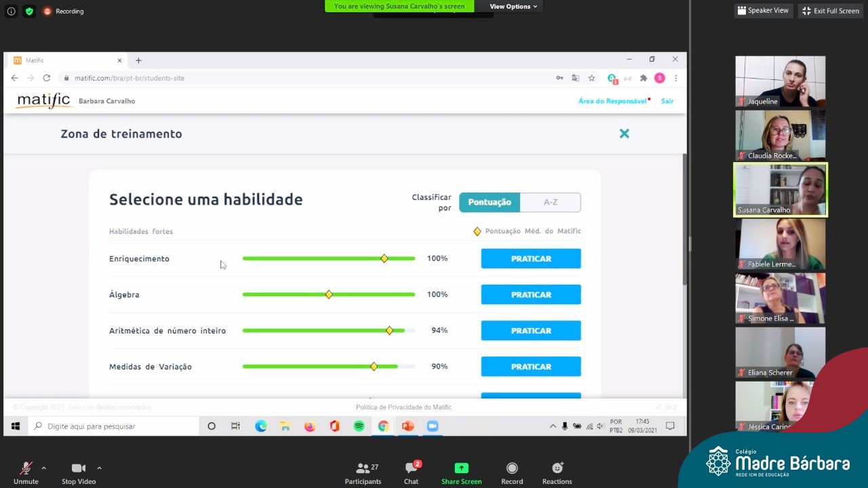Select the Matific browser tab
Viewport: 868px width, 488px height.
[x=64, y=60]
